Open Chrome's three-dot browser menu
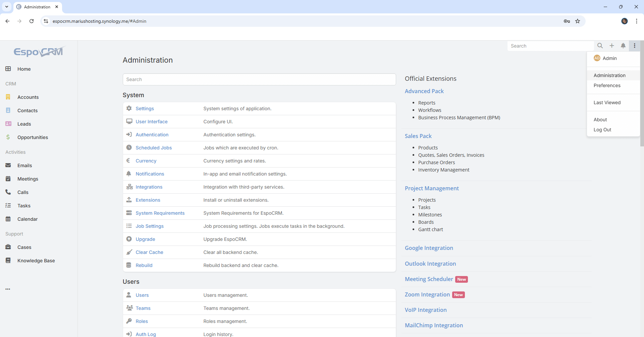Image resolution: width=644 pixels, height=337 pixels. (x=637, y=21)
